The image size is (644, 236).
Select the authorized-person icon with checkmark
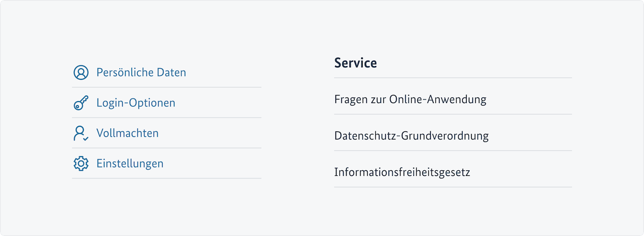pos(81,133)
